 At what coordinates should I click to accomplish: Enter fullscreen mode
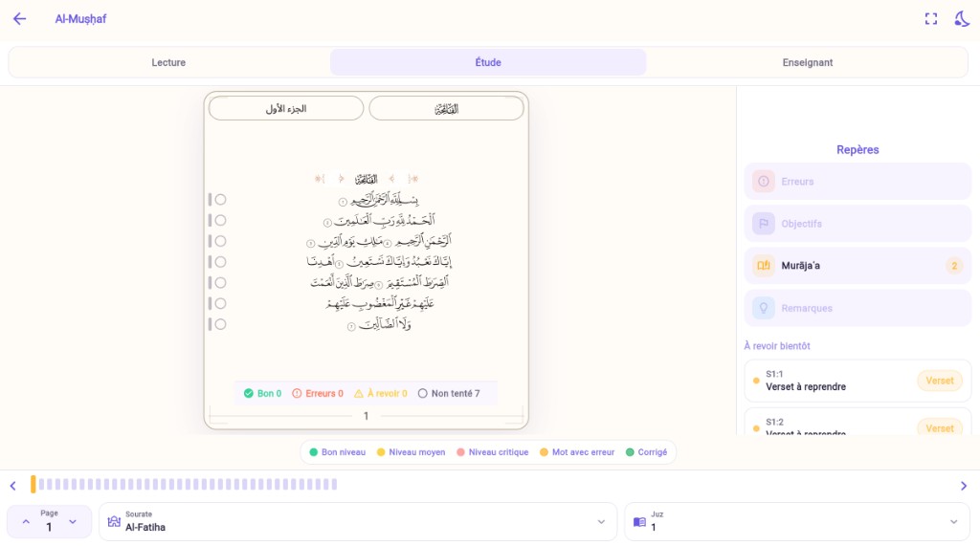point(930,19)
